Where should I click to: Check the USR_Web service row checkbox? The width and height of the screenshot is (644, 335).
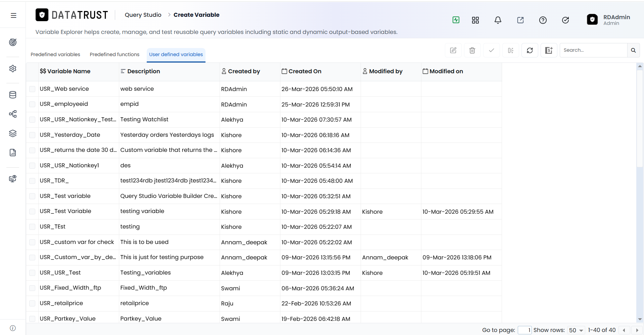click(x=32, y=89)
